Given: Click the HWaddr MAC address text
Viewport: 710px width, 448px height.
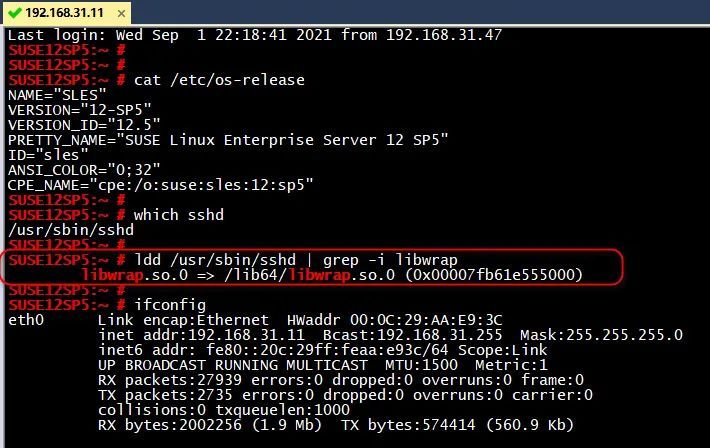Looking at the screenshot, I should point(394,320).
